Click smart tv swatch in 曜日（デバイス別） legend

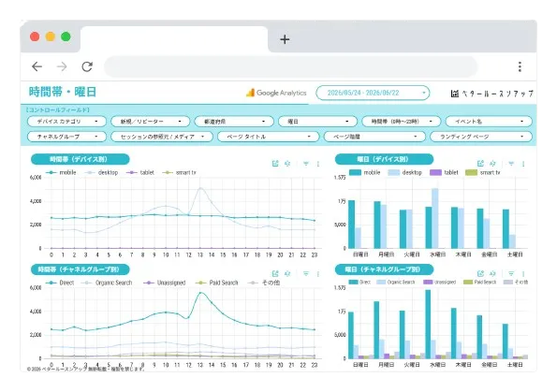[x=472, y=172]
